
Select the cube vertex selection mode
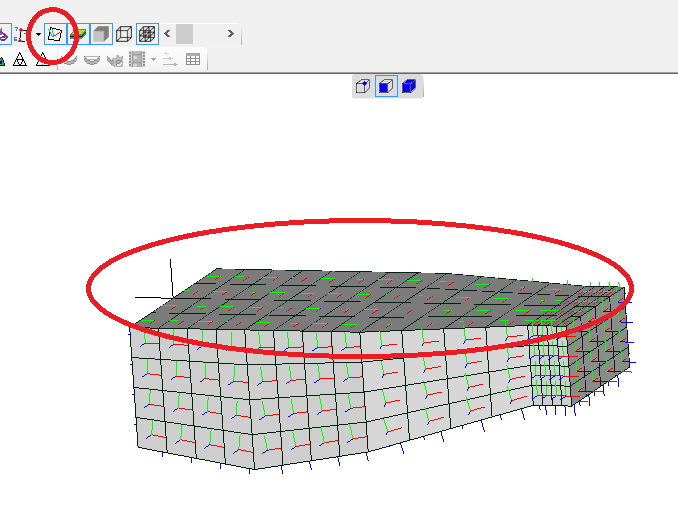tap(363, 86)
